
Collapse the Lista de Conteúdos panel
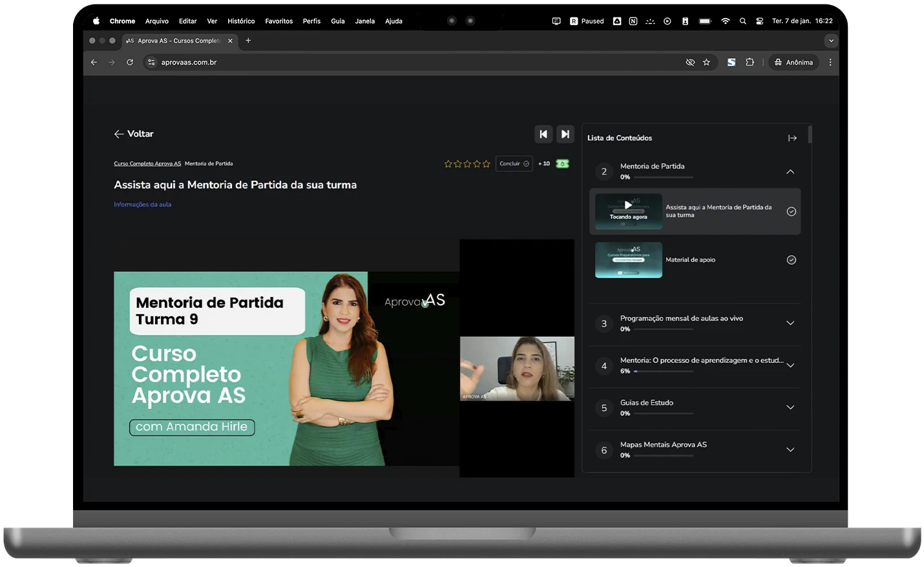792,138
